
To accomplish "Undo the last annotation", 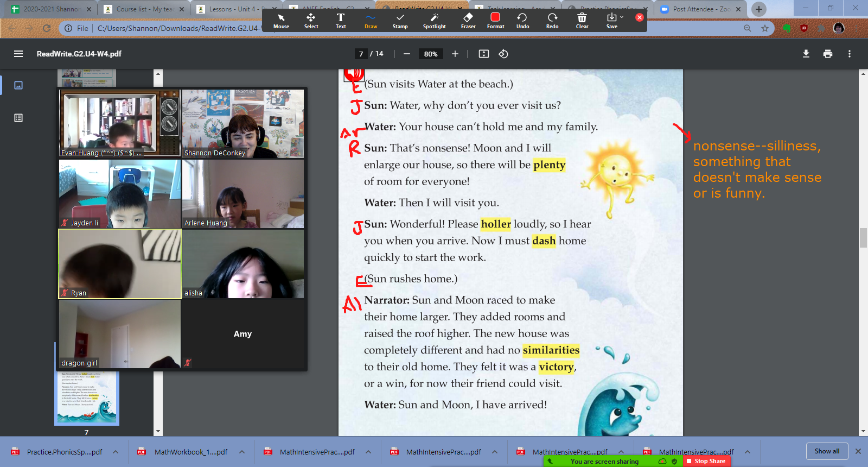I will (522, 21).
